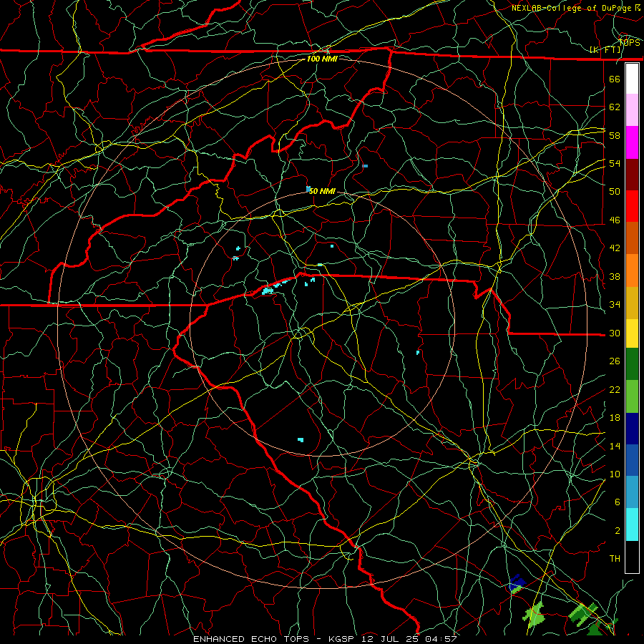Click the legend value 18

pos(615,418)
